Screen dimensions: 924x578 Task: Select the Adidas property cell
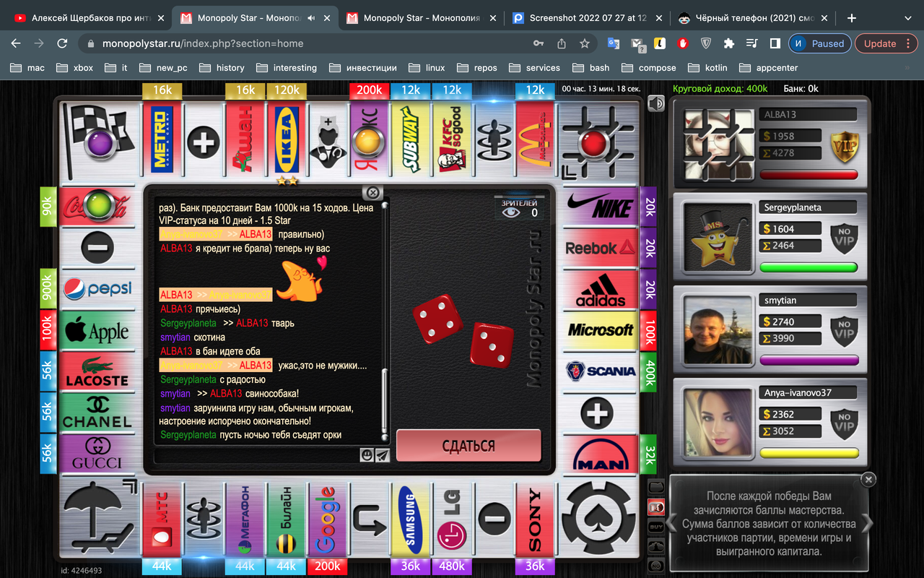[x=601, y=290]
